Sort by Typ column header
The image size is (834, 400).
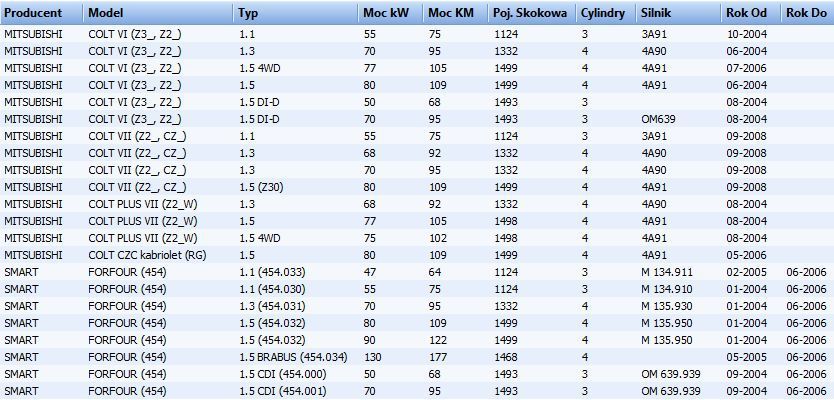point(295,13)
